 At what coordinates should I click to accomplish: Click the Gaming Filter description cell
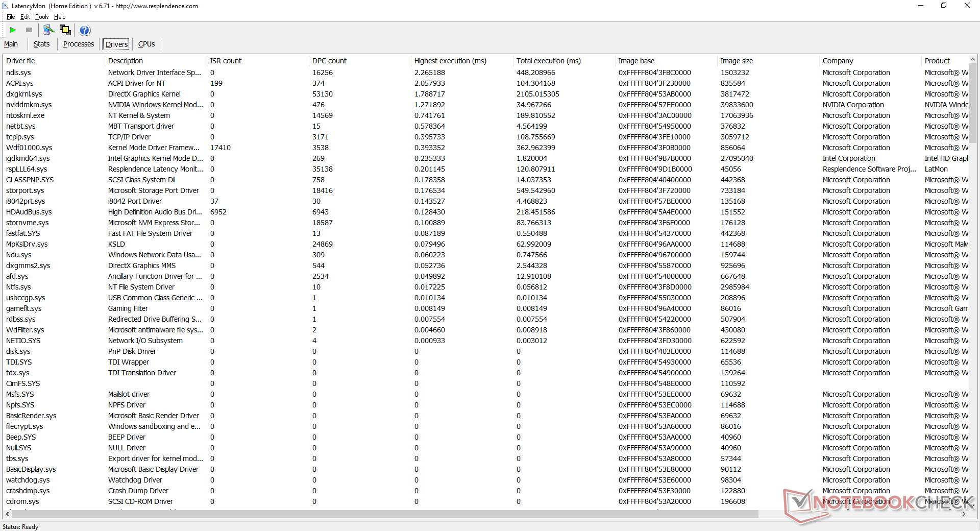coord(128,308)
